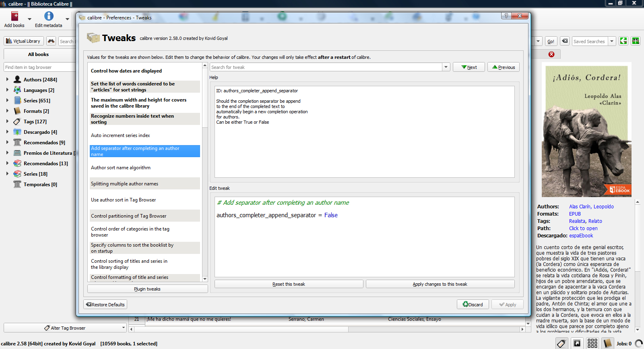644x349 pixels.
Task: Click the Tags label icon in tag browser
Action: coord(17,121)
